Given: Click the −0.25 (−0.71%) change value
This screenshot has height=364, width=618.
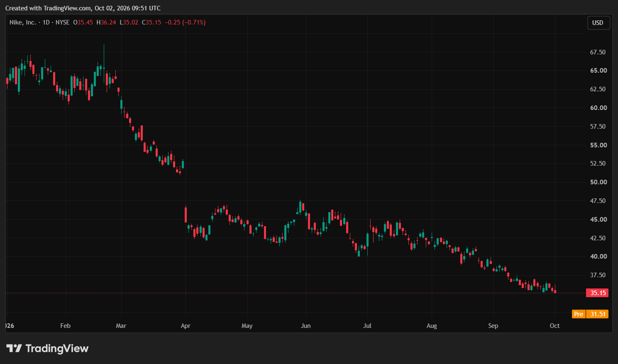Looking at the screenshot, I should [185, 22].
